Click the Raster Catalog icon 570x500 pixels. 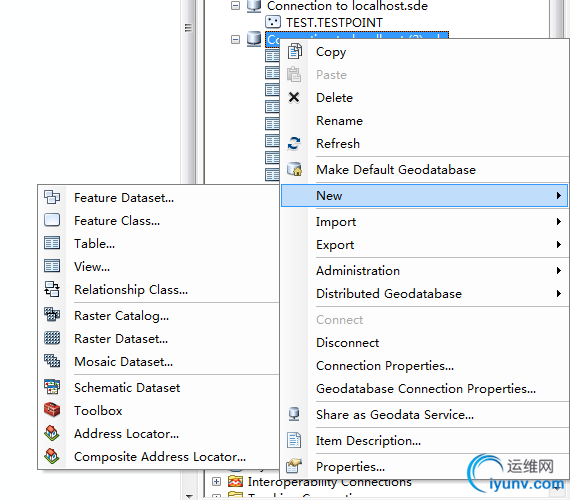(x=52, y=315)
